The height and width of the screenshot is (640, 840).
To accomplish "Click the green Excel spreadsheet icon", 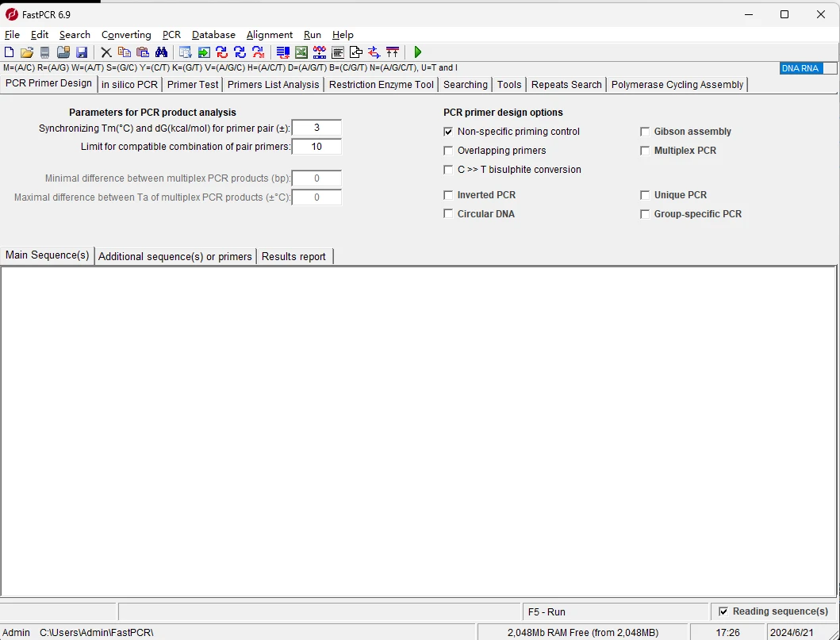I will coord(301,52).
